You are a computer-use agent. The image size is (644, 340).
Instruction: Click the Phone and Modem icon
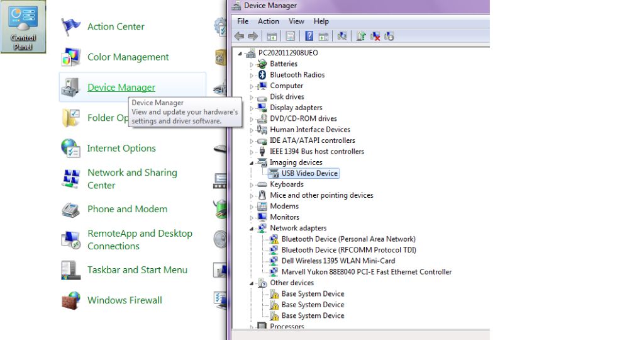(70, 209)
